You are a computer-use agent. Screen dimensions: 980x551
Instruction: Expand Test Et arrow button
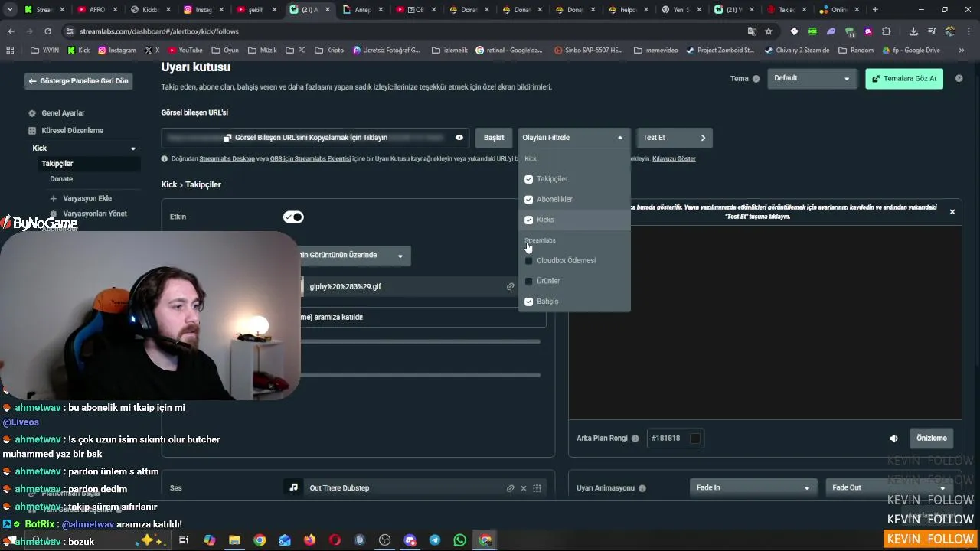click(x=703, y=138)
